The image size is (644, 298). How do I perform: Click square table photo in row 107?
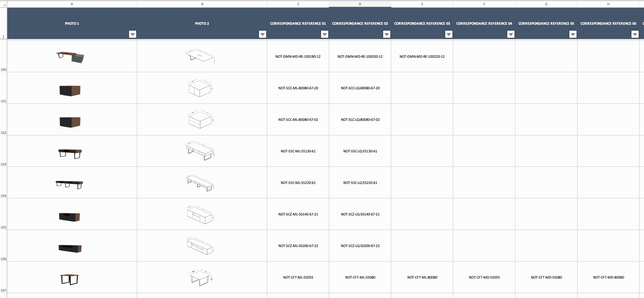coord(70,279)
